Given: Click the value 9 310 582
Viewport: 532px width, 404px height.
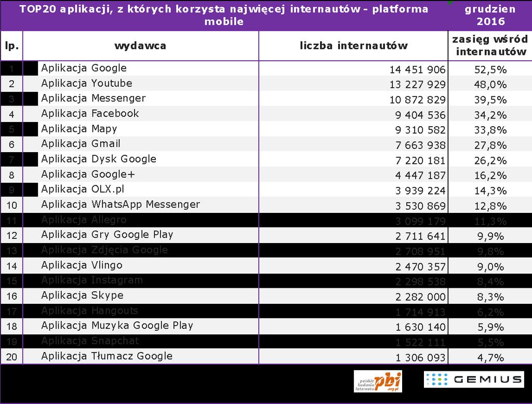Looking at the screenshot, I should pyautogui.click(x=420, y=130).
